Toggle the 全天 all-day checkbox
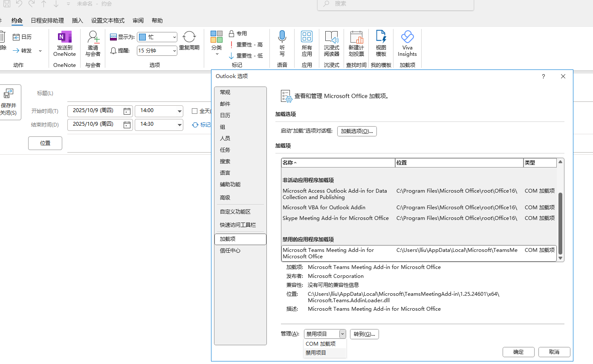The height and width of the screenshot is (364, 593). (x=195, y=111)
